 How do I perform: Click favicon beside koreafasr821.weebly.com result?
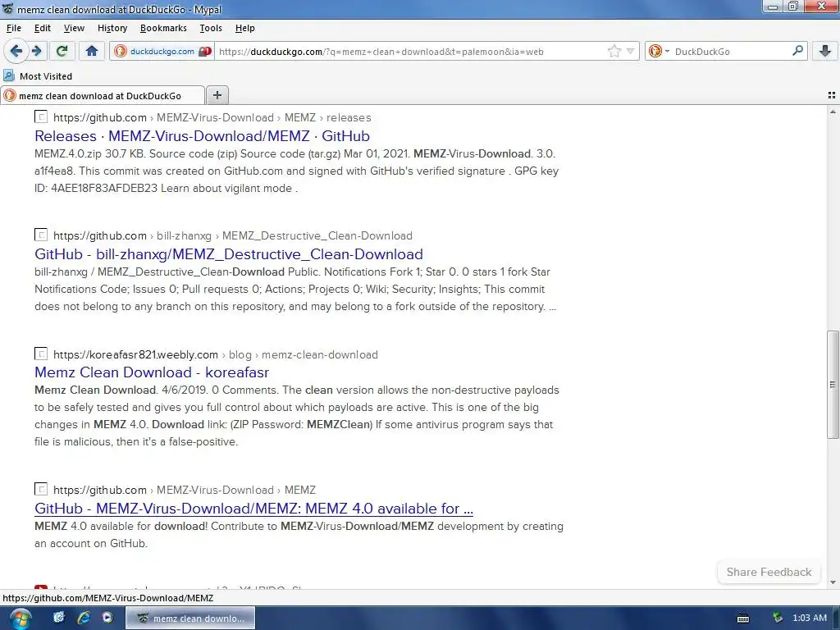point(41,354)
